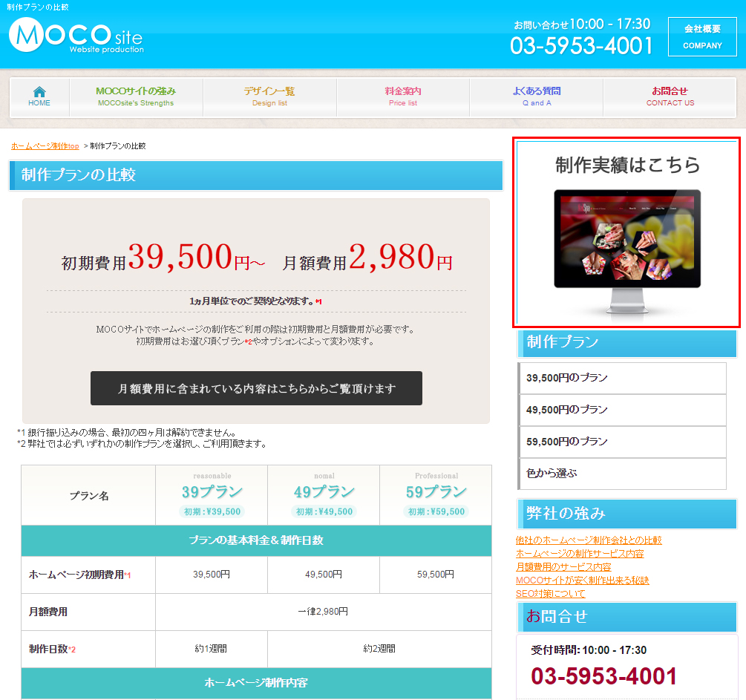746x700 pixels.
Task: Click the header phone number 03-5953-4001
Action: click(x=581, y=46)
